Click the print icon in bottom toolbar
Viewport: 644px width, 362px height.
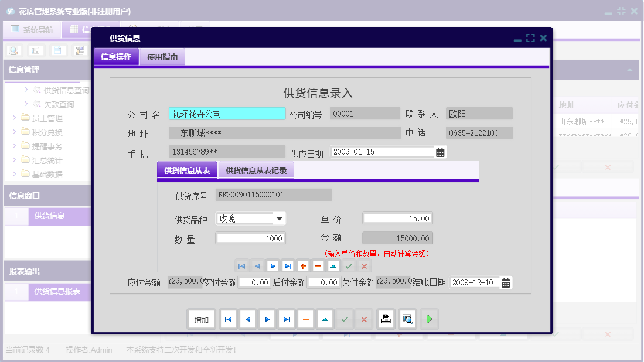pyautogui.click(x=386, y=319)
